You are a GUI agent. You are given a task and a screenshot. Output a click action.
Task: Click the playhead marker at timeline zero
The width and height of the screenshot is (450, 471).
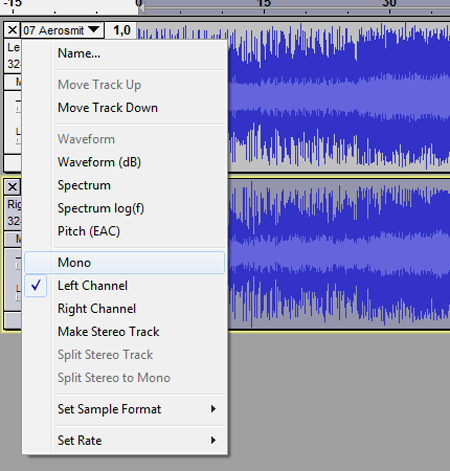coord(141,7)
